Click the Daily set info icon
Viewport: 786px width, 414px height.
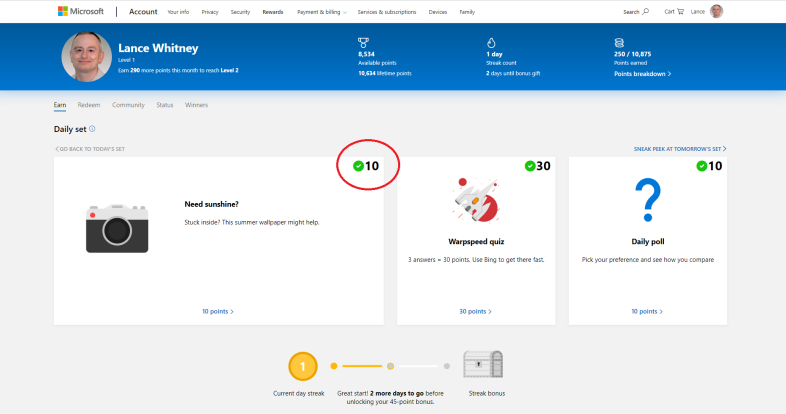pyautogui.click(x=92, y=129)
